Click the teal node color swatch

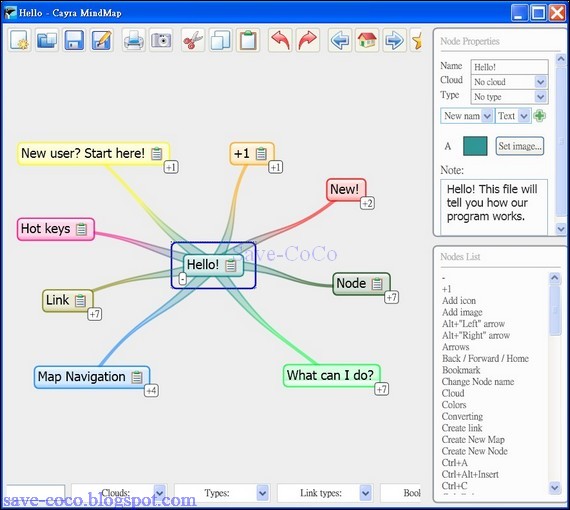(x=475, y=146)
